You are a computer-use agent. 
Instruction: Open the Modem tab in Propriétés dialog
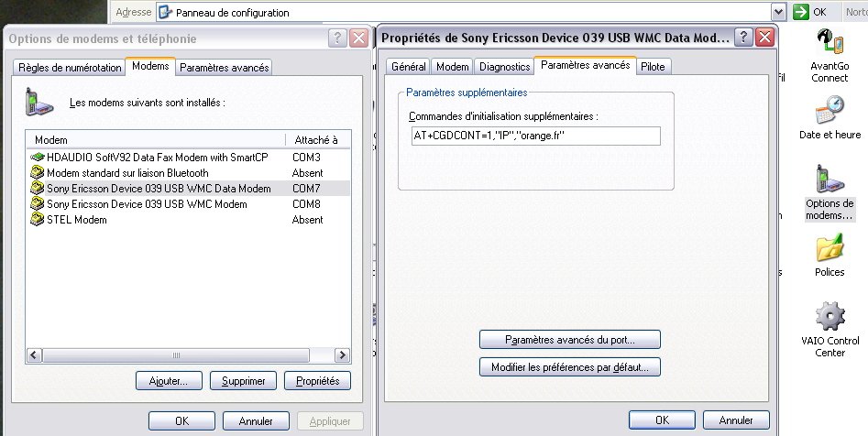coord(452,66)
